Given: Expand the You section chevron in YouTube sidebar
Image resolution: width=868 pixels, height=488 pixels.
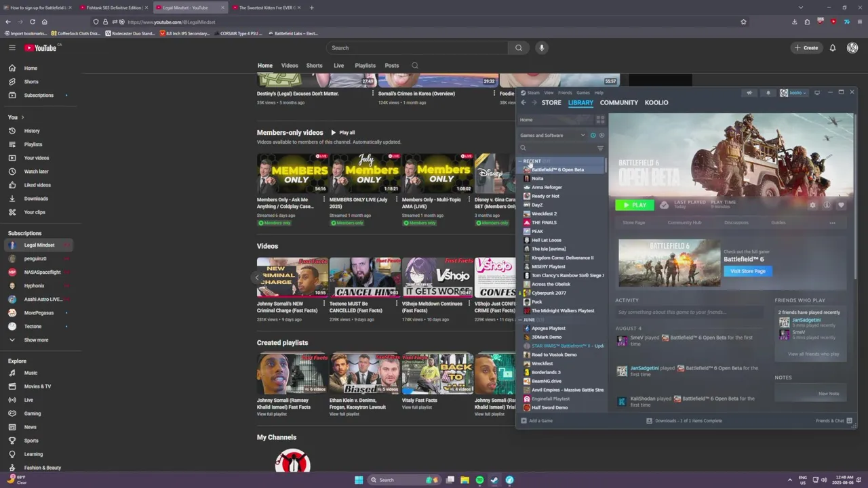Looking at the screenshot, I should click(x=22, y=117).
